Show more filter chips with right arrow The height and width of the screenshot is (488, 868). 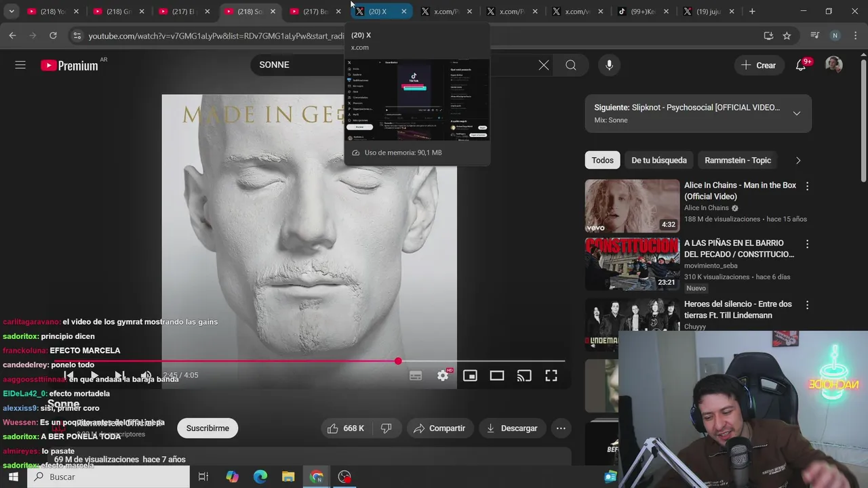[x=798, y=161]
